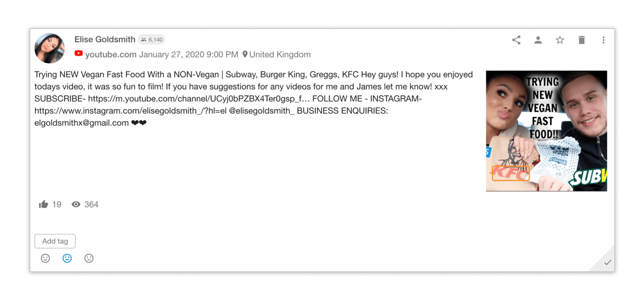This screenshot has width=644, height=303.
Task: Click the United Kingdom location pin
Action: (x=245, y=54)
